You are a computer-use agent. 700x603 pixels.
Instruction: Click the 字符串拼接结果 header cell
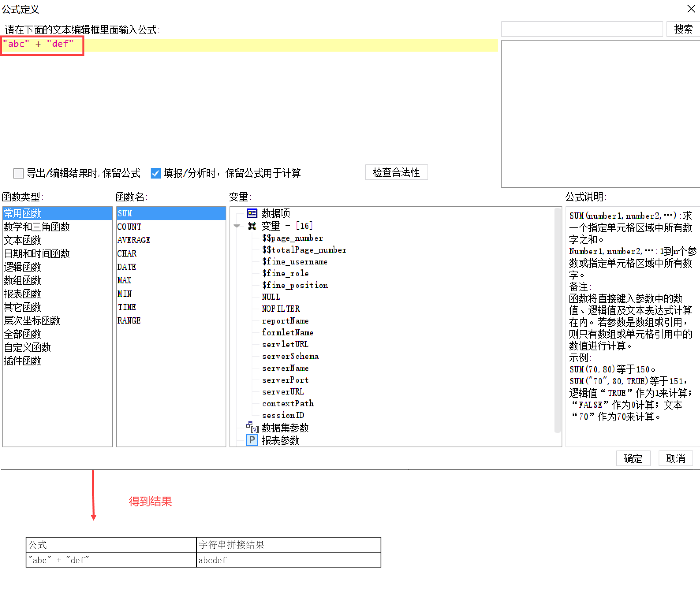click(289, 545)
